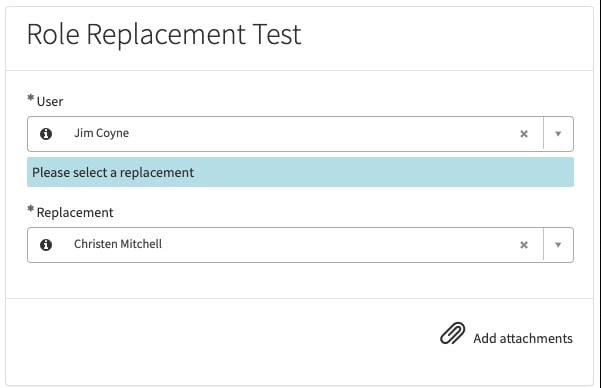The width and height of the screenshot is (601, 388).
Task: Expand the Replacement dropdown arrow
Action: pos(558,245)
